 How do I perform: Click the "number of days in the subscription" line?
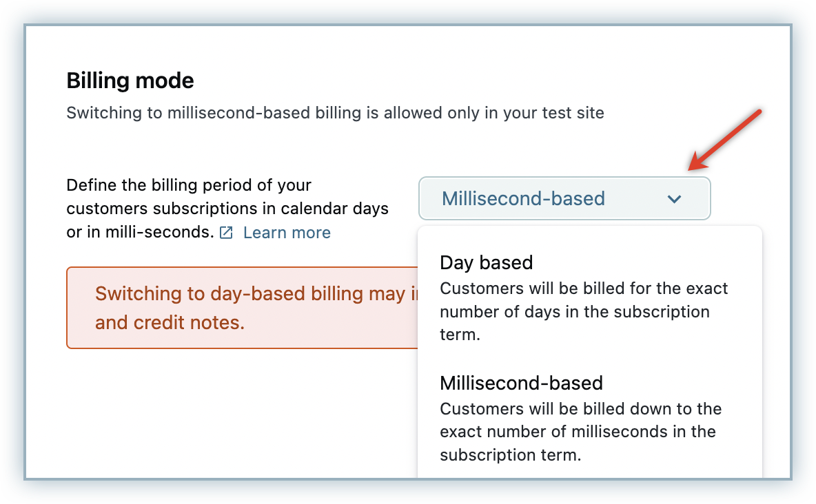[x=575, y=312]
